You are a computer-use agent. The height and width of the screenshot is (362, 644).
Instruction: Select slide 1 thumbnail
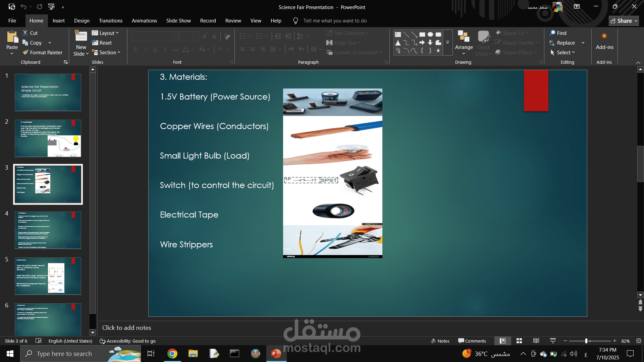(48, 93)
